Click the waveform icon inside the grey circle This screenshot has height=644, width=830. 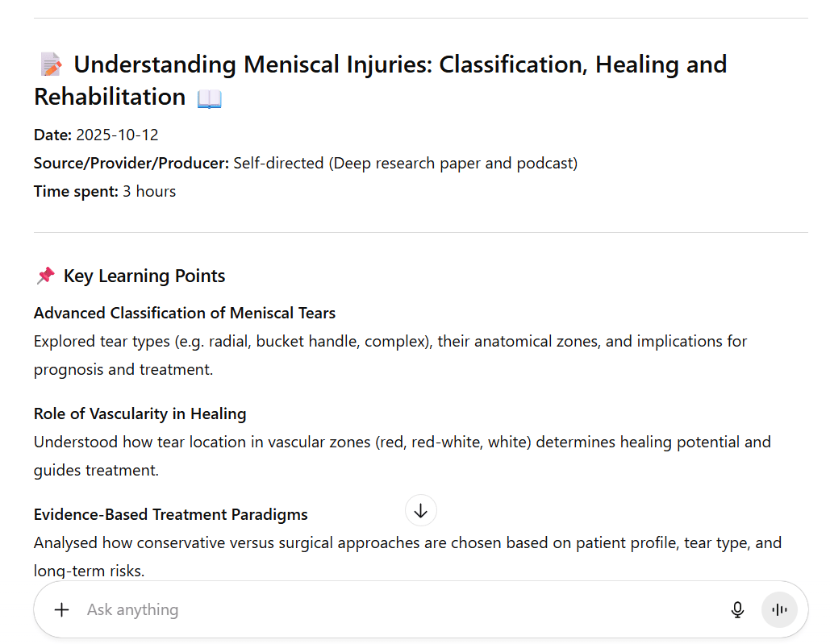[x=778, y=609]
